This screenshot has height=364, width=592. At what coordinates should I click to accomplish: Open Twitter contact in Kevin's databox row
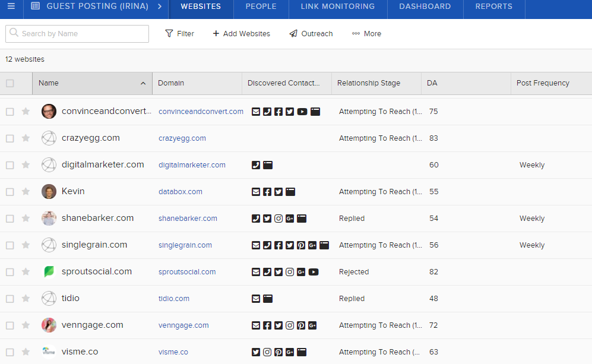tap(278, 192)
